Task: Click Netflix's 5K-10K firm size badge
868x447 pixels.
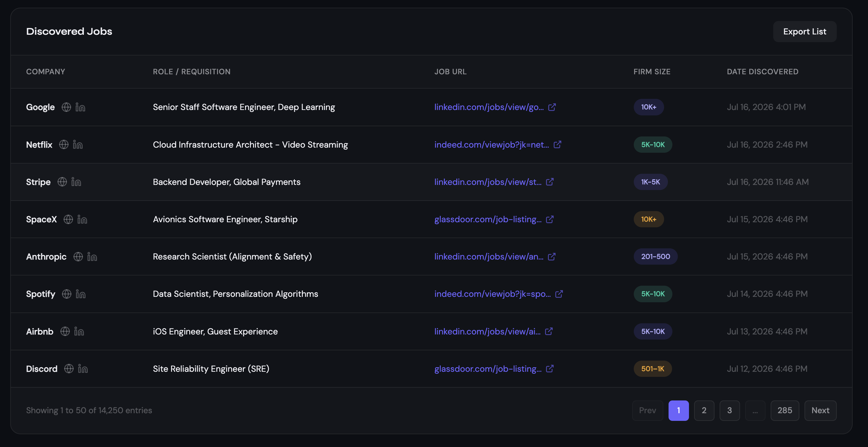Action: tap(653, 144)
